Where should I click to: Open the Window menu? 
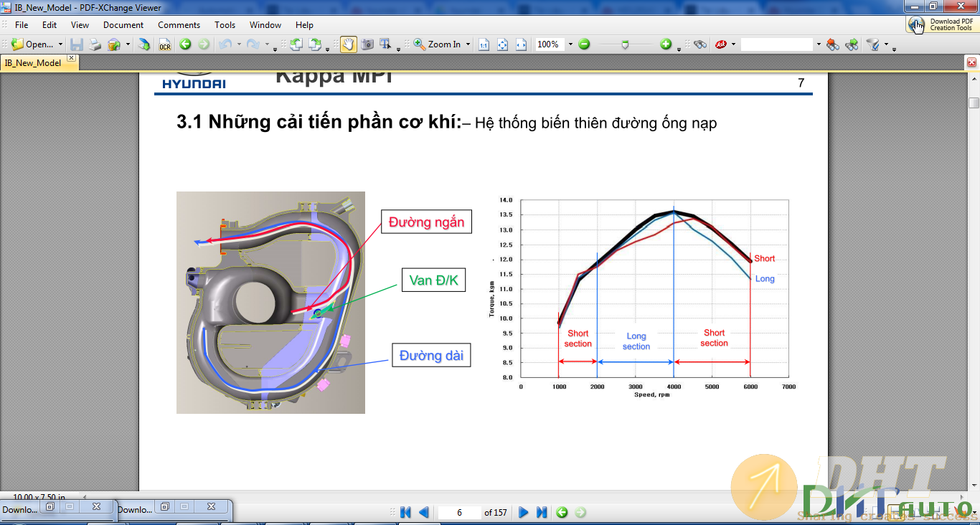(265, 24)
